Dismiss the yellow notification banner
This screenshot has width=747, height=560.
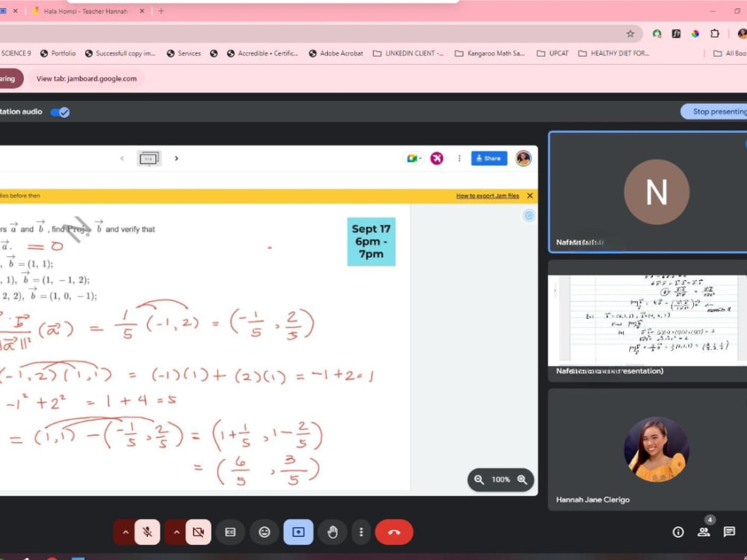(530, 196)
